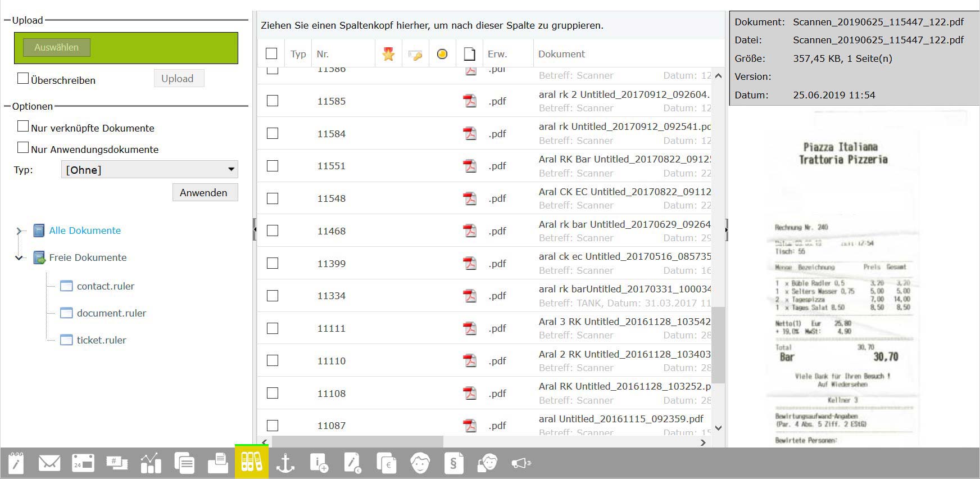Screen dimensions: 980x479
Task: Tick checkbox for document 11551
Action: tap(273, 166)
